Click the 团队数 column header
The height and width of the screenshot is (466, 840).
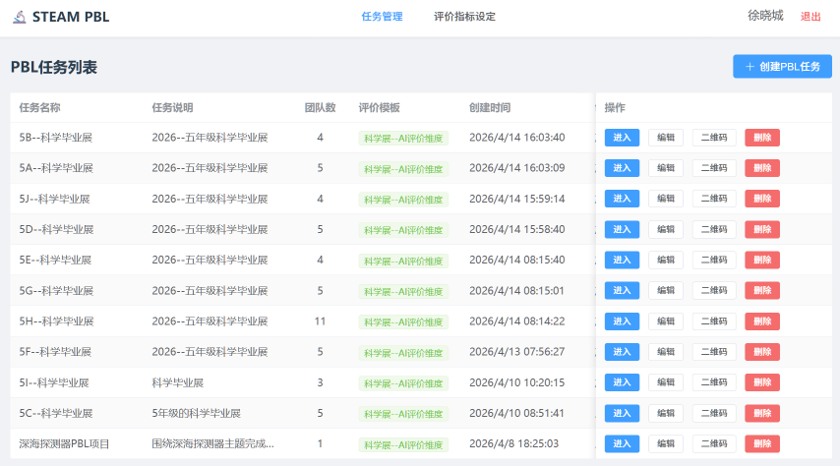coord(320,108)
